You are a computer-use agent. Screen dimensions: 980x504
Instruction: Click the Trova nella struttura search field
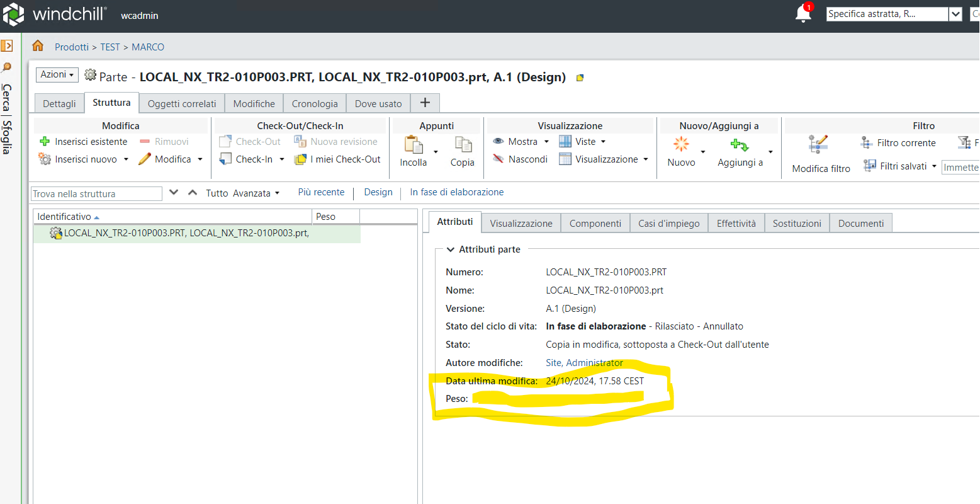click(x=96, y=194)
